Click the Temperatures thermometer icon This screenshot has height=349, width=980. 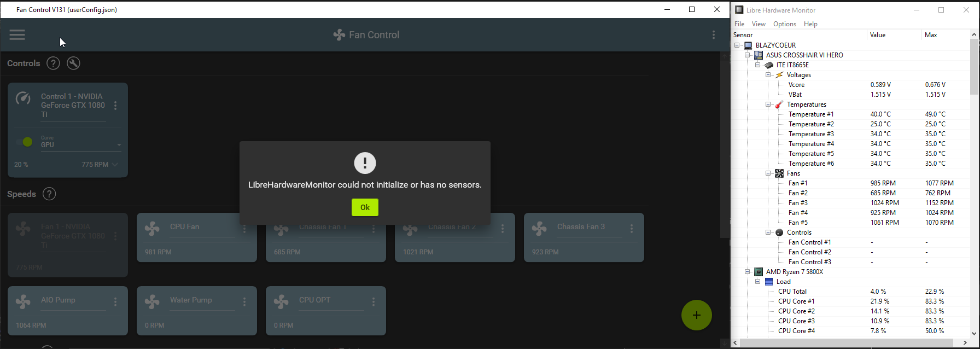779,104
